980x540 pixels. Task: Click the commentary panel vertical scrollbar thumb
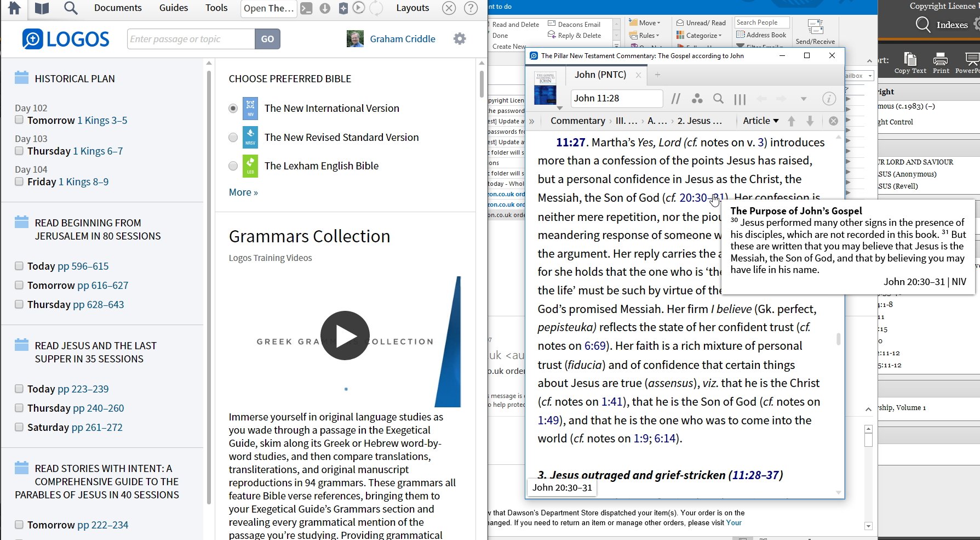838,339
